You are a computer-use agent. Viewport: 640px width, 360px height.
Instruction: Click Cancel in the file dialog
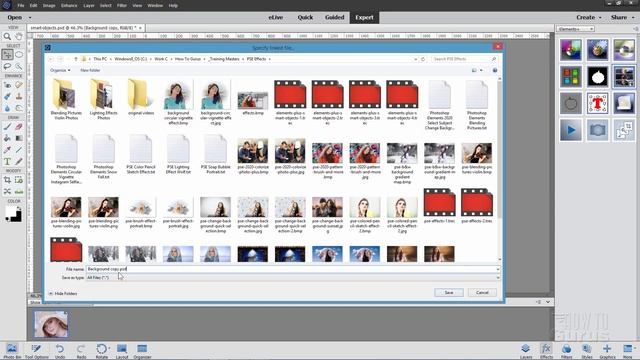482,293
